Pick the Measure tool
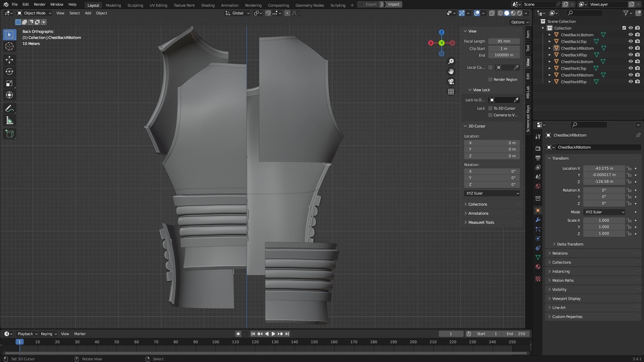This screenshot has height=362, width=644. pos(9,120)
